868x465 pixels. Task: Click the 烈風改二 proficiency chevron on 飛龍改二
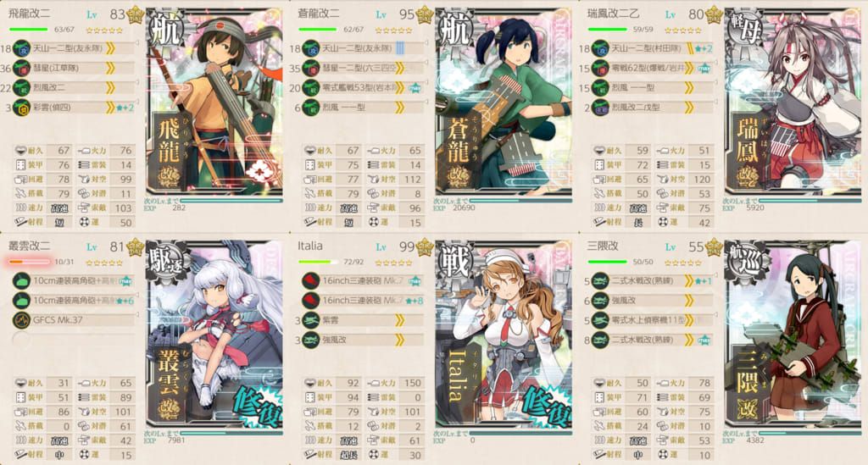[110, 88]
